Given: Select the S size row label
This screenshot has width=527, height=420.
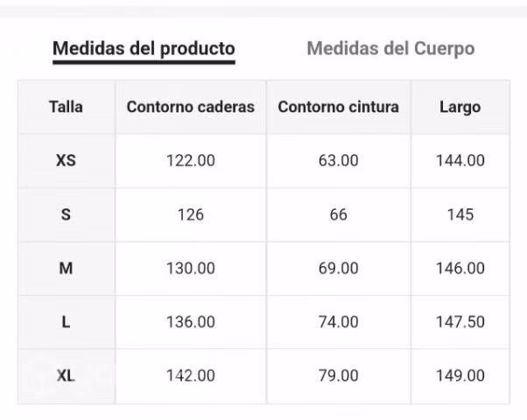Looking at the screenshot, I should pyautogui.click(x=66, y=214).
